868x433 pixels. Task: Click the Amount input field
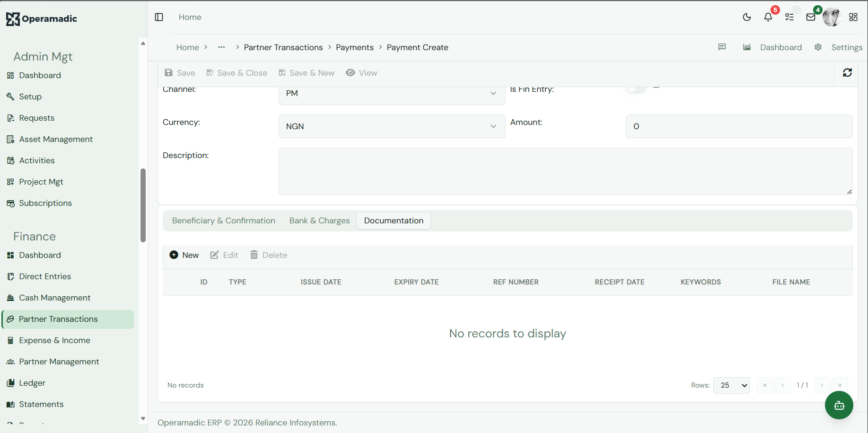click(x=739, y=126)
